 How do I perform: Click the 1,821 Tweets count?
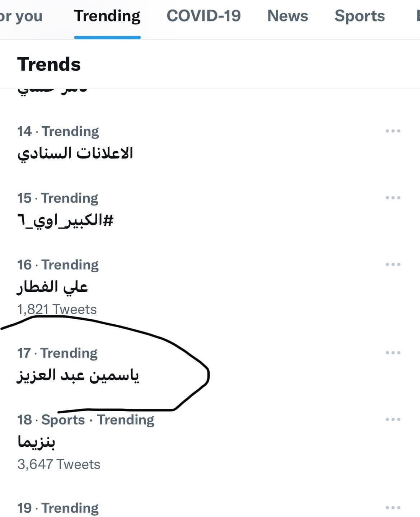click(57, 309)
